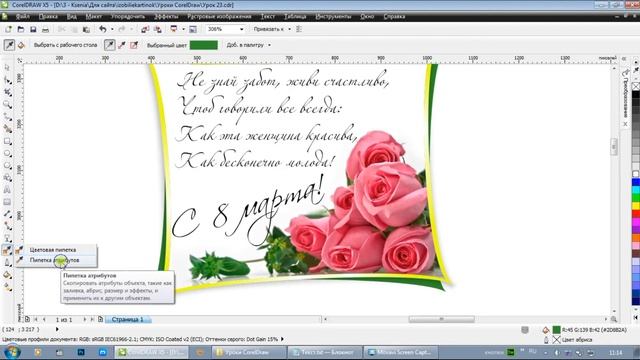Image resolution: width=640 pixels, height=360 pixels.
Task: Select the Pick tool in toolbox
Action: coord(7,68)
